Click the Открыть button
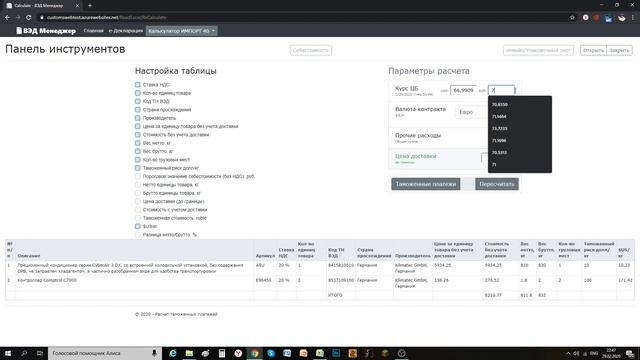The height and width of the screenshot is (360, 640). point(593,50)
